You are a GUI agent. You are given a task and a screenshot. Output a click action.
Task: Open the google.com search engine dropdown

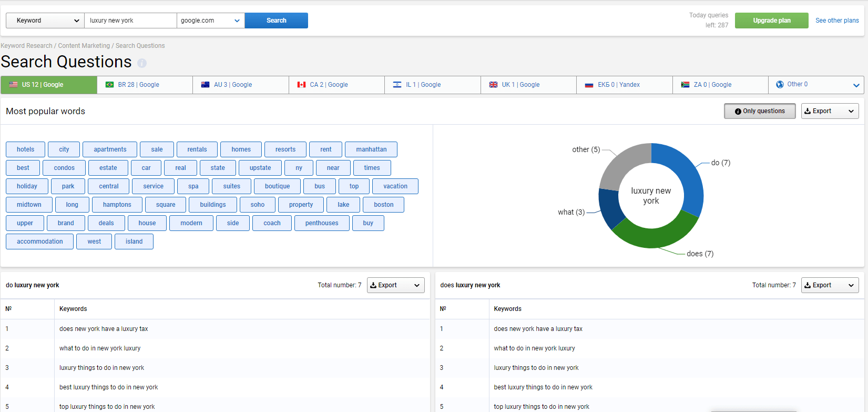[210, 21]
